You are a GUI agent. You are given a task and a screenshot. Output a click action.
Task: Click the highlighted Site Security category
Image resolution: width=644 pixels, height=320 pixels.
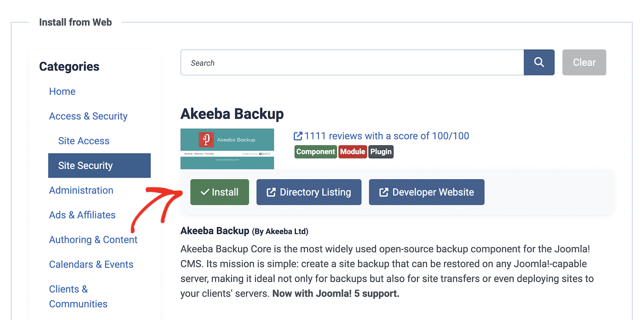86,165
